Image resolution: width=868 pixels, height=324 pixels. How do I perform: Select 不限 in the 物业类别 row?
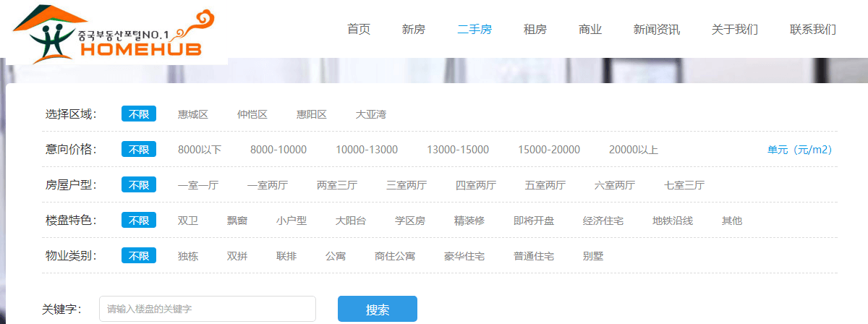click(x=139, y=256)
